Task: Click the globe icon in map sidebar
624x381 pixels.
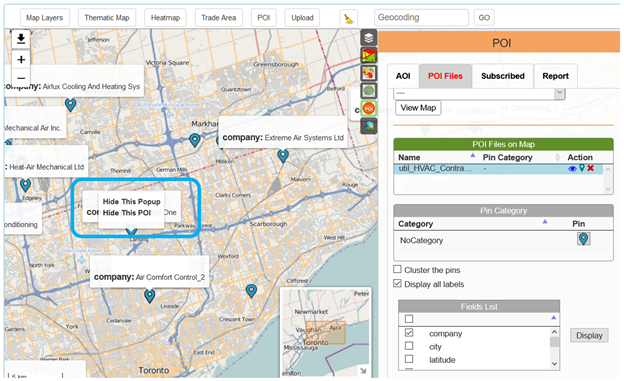Action: point(369,126)
